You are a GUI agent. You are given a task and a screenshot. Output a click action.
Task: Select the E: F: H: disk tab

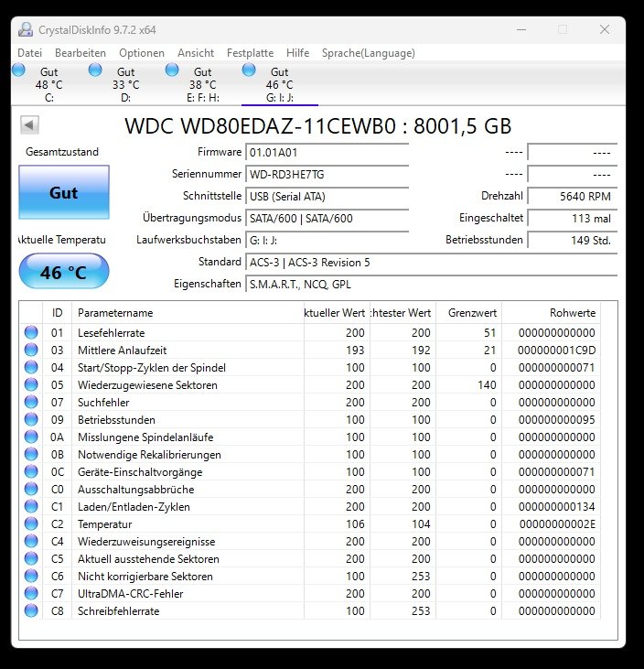tap(202, 84)
